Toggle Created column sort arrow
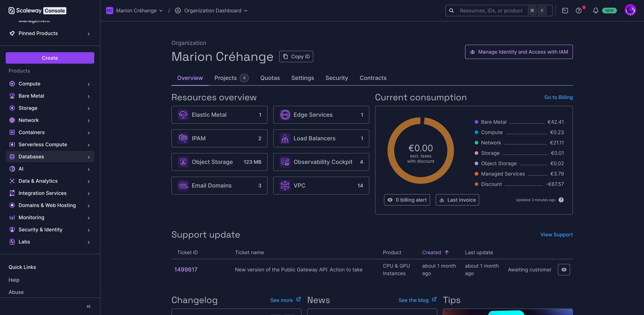 pos(447,252)
